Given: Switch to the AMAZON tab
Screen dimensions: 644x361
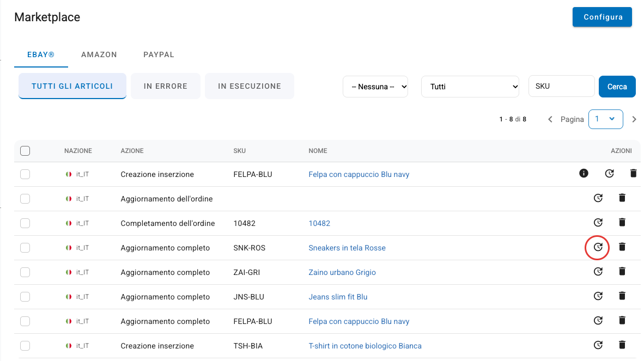Looking at the screenshot, I should pyautogui.click(x=99, y=54).
